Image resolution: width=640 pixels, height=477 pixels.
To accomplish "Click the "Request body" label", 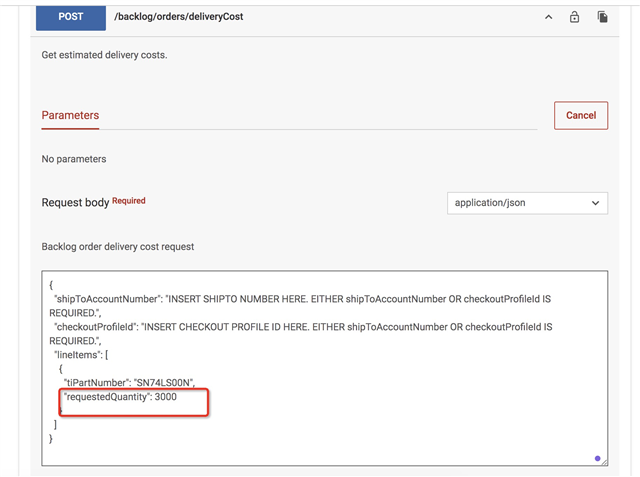I will click(75, 203).
